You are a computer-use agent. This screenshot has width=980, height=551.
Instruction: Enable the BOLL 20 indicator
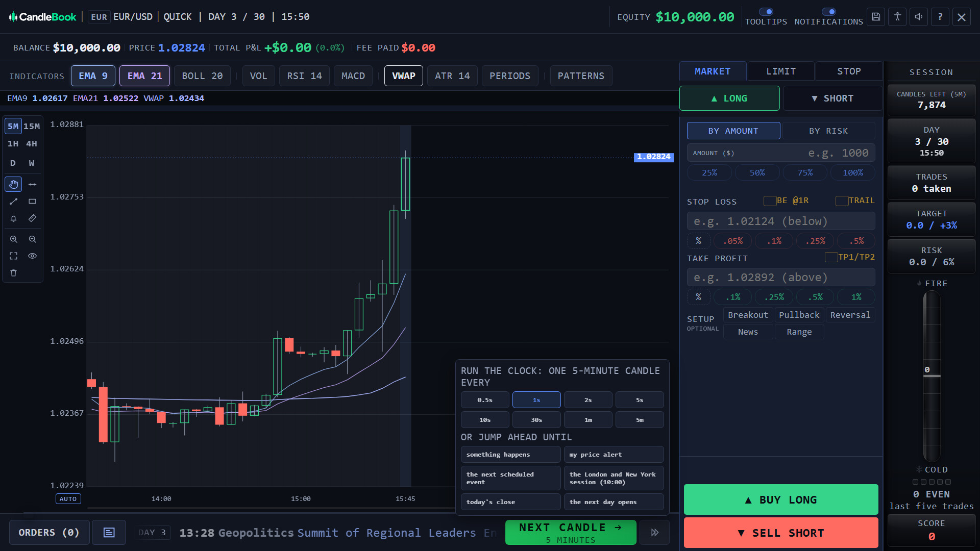(x=202, y=76)
